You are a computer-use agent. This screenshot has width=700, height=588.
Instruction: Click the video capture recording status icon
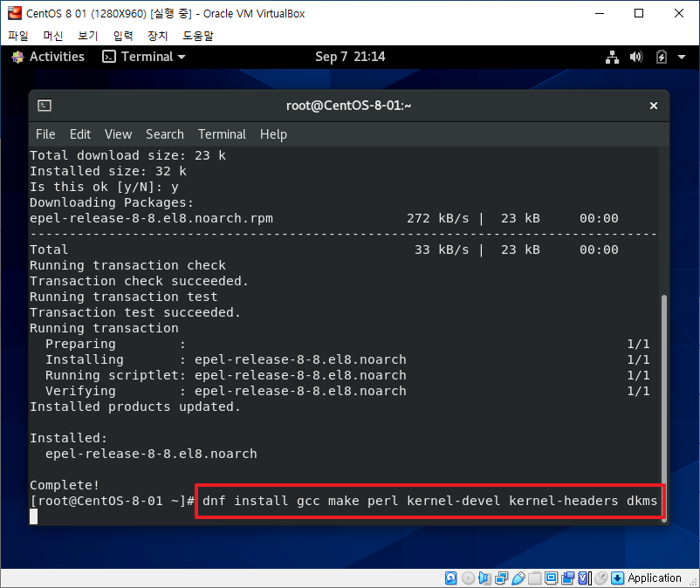(568, 578)
